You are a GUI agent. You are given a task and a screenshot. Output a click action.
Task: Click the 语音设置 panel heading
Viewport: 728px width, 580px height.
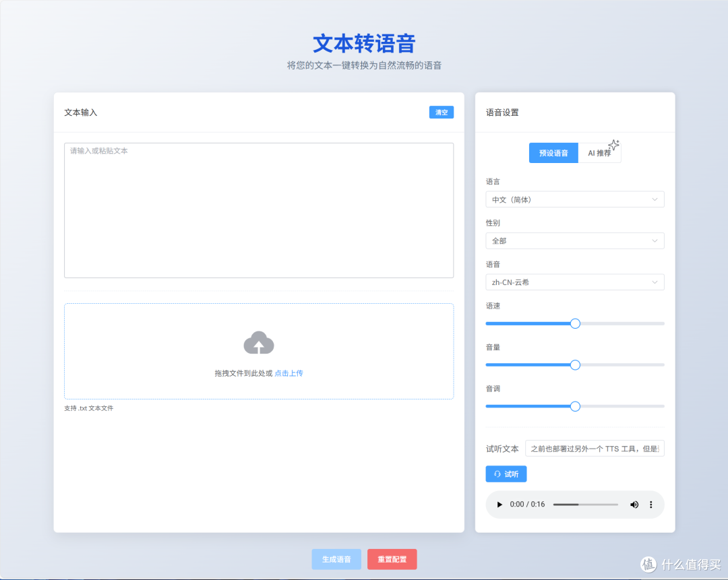pos(502,112)
